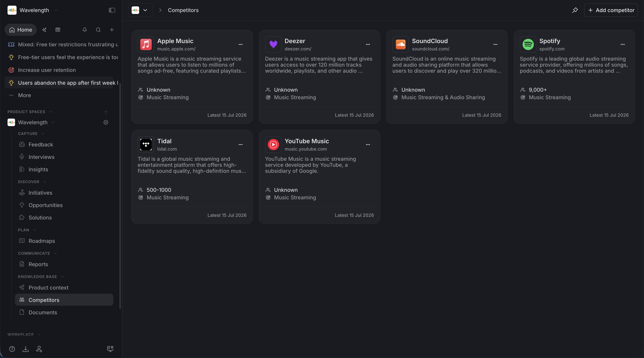644x358 pixels.
Task: Open the calendar grid icon in sidebar header
Action: pos(58,30)
